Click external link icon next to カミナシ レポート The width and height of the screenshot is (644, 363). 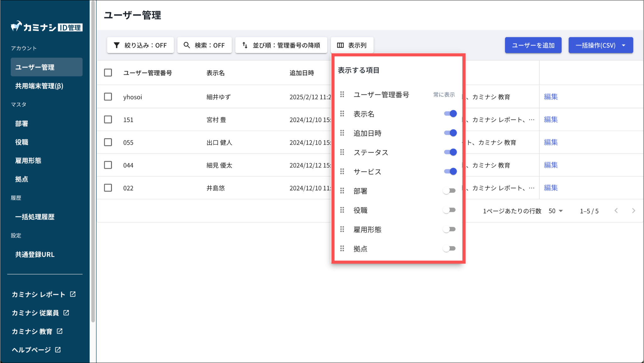point(73,294)
